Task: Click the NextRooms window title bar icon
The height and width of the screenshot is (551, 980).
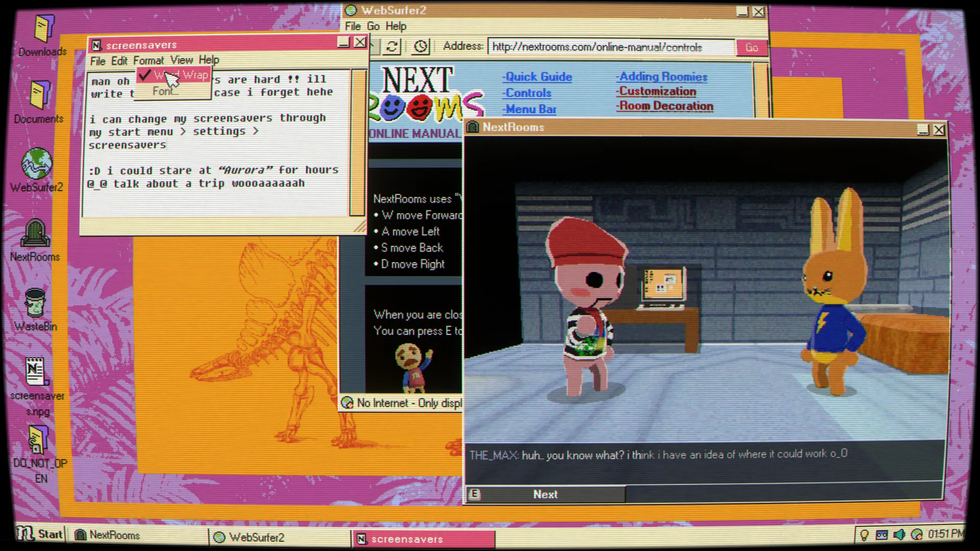Action: pos(473,127)
